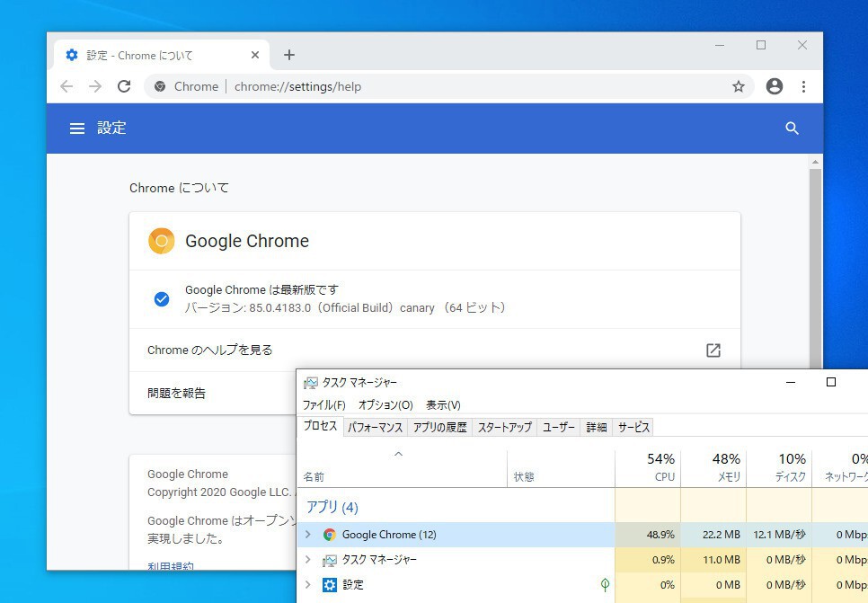Image resolution: width=868 pixels, height=603 pixels.
Task: Open the Chrome profile avatar menu
Action: point(775,86)
